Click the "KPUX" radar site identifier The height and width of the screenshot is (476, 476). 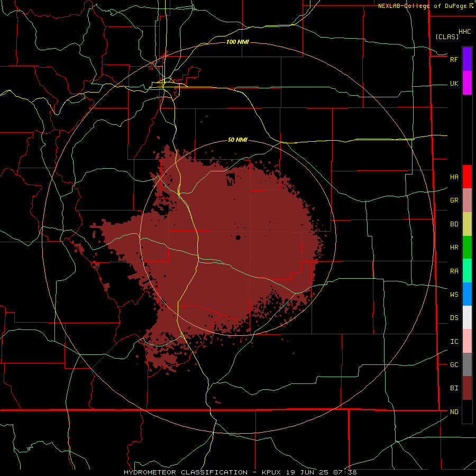pyautogui.click(x=271, y=472)
